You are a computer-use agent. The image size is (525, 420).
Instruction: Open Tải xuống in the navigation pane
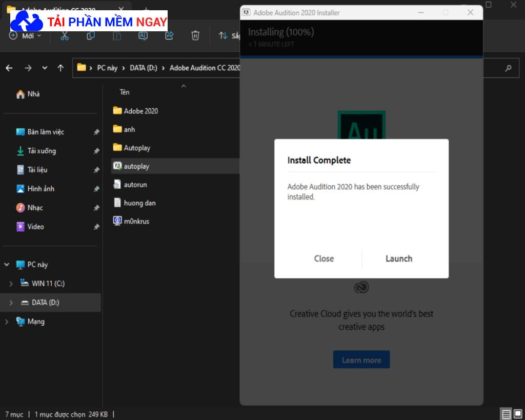[x=42, y=151]
